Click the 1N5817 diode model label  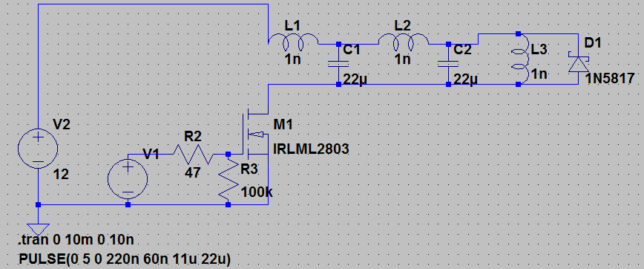[x=610, y=79]
